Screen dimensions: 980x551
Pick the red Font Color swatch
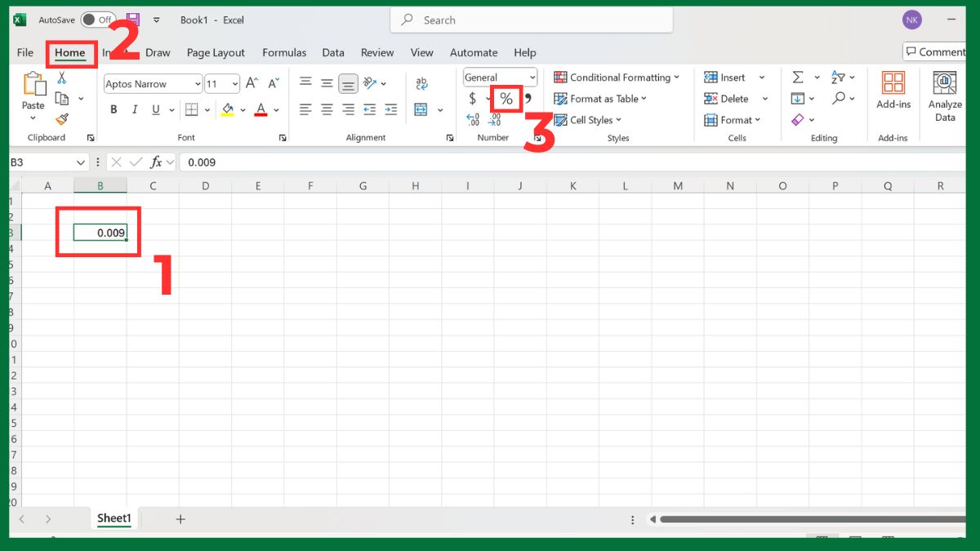click(261, 109)
